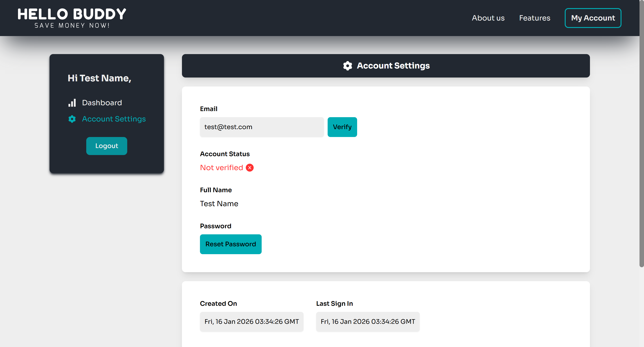Image resolution: width=644 pixels, height=347 pixels.
Task: Click the red not-verified X icon
Action: (249, 168)
